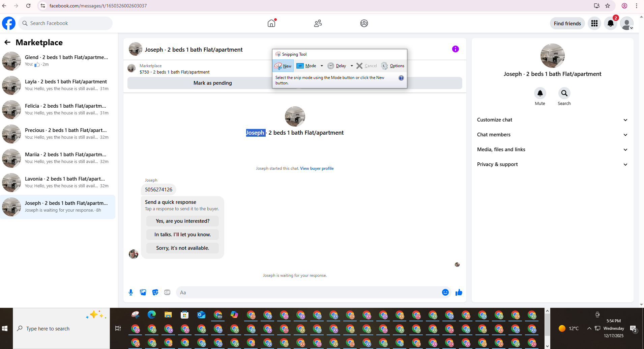
Task: Open the notifications bell with badge
Action: click(611, 23)
